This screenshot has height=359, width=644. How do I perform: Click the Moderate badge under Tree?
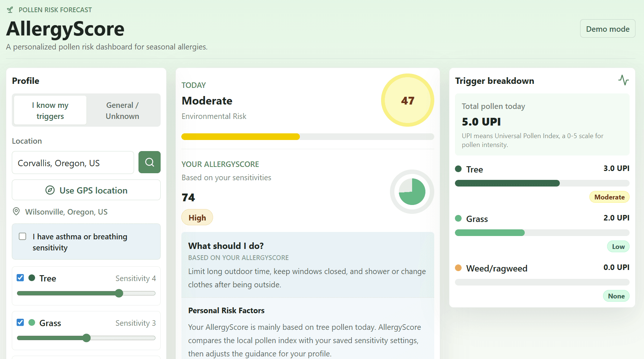[x=609, y=197]
